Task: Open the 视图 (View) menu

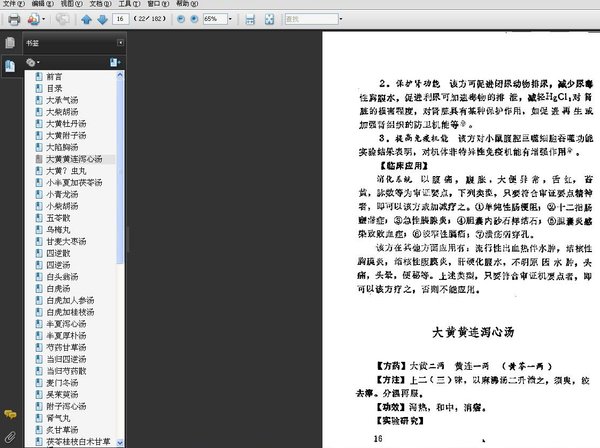Action: (72, 3)
